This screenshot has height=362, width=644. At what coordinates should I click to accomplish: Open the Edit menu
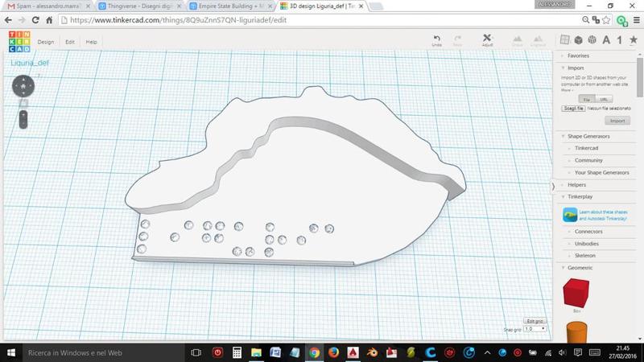coord(70,42)
